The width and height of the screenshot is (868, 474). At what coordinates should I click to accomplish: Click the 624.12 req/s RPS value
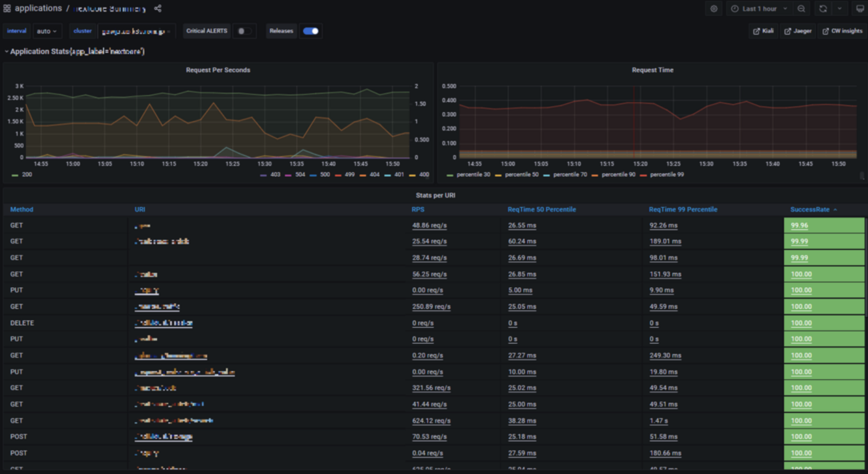tap(431, 421)
